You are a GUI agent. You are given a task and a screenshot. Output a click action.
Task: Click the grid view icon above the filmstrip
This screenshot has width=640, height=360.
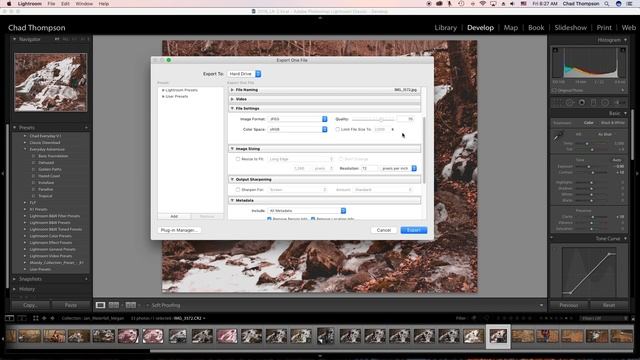tap(36, 318)
